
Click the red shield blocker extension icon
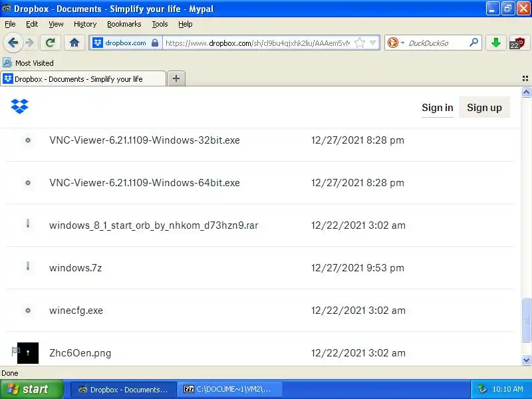point(519,43)
